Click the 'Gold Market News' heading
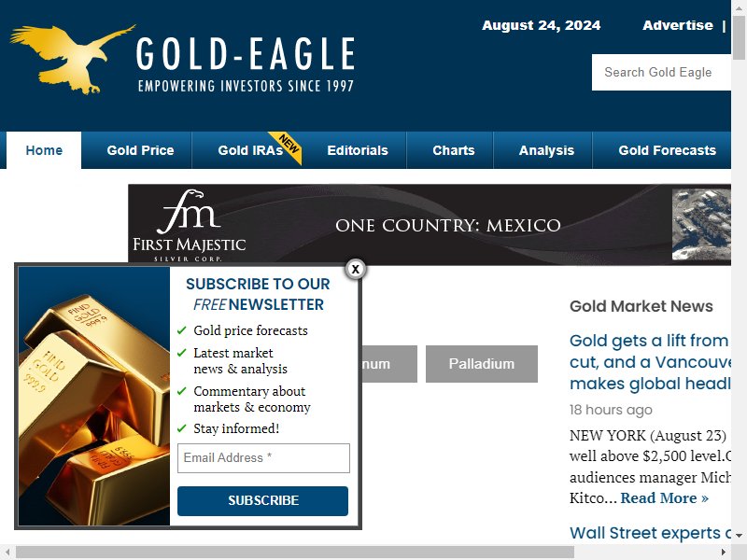This screenshot has height=560, width=747. tap(641, 306)
